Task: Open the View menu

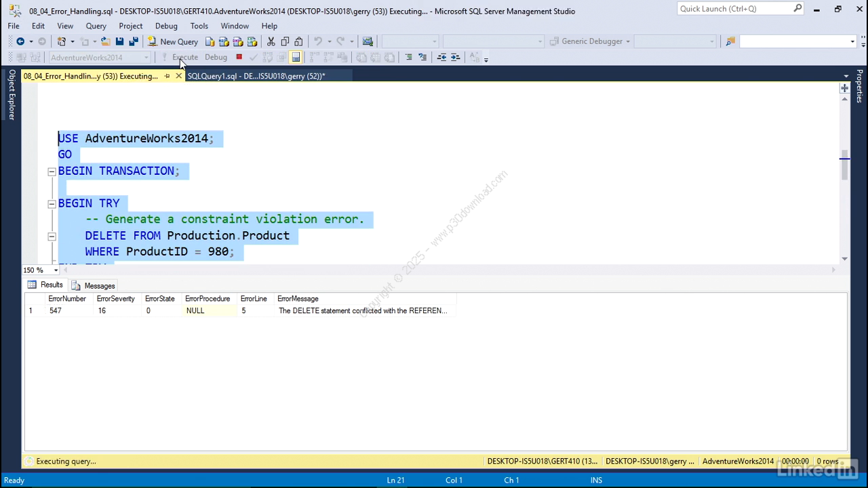Action: click(65, 26)
